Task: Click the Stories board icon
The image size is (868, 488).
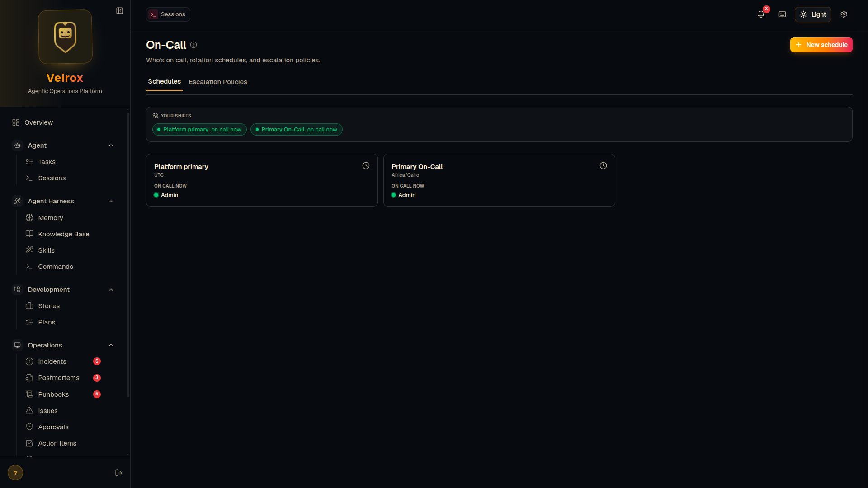Action: pyautogui.click(x=29, y=306)
